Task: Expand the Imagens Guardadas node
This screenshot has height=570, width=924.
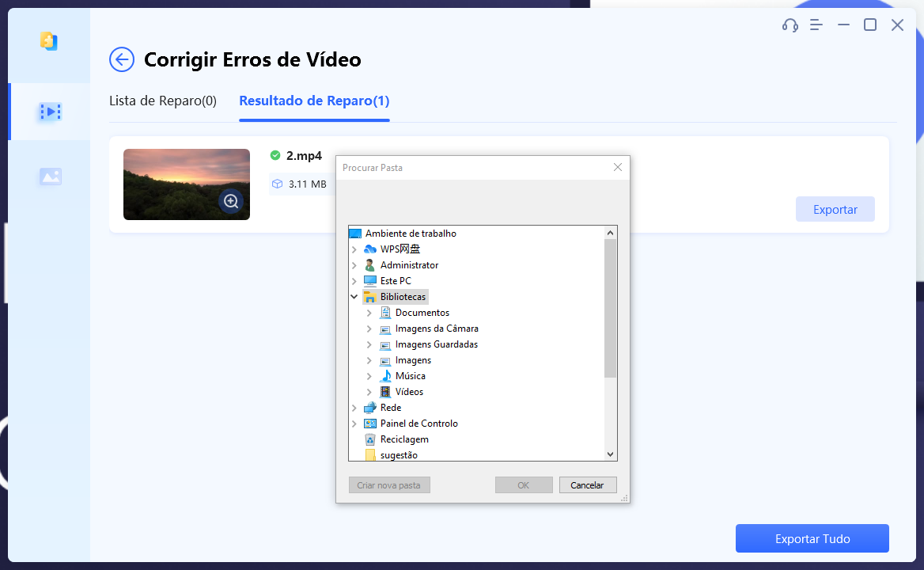Action: coord(369,344)
